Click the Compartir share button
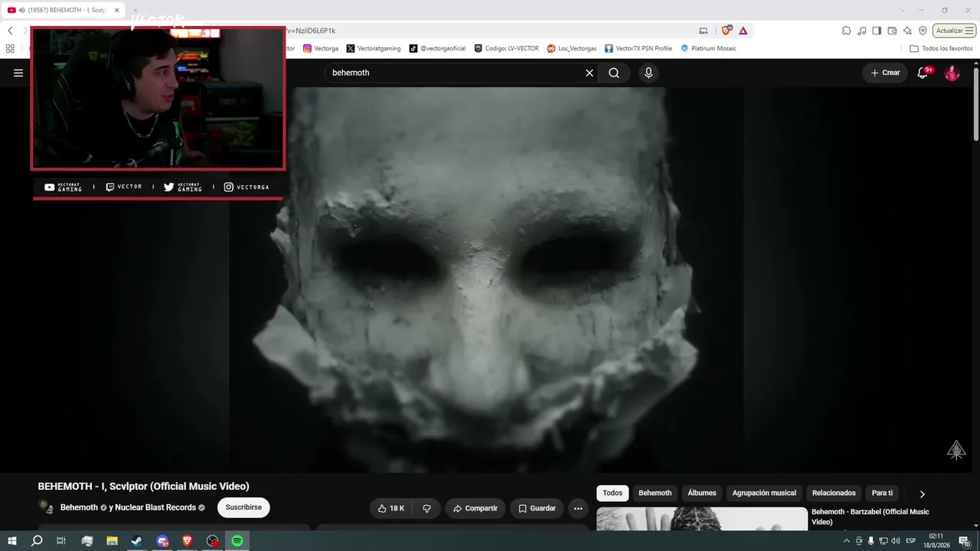This screenshot has height=551, width=980. coord(475,508)
